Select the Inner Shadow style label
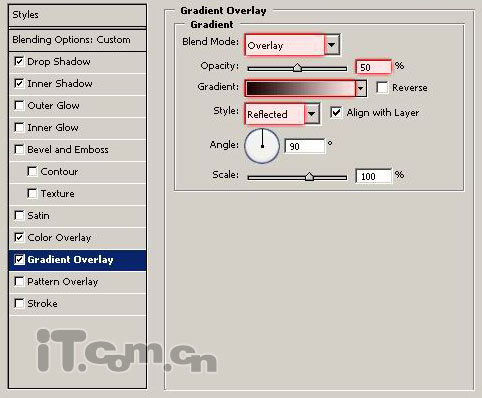The image size is (482, 398). [60, 83]
